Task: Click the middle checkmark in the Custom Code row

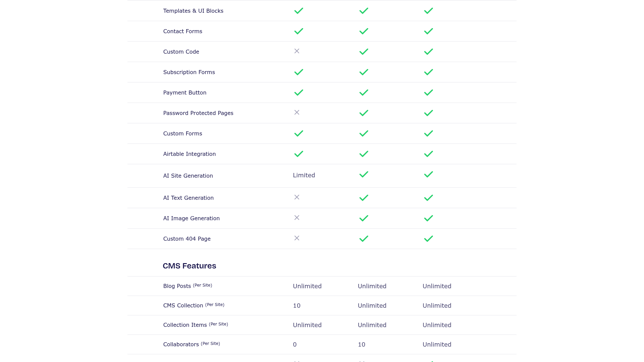Action: (364, 52)
